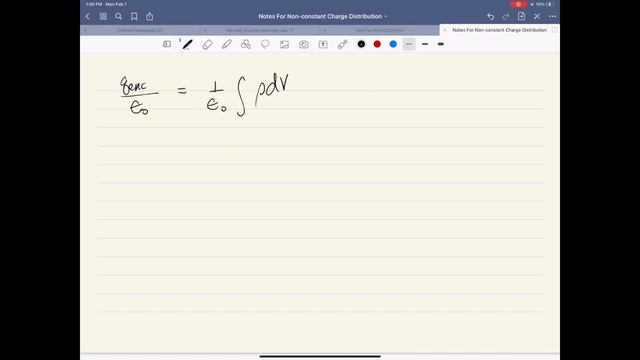Select the Lasso tool
This screenshot has height=360, width=640.
[265, 44]
